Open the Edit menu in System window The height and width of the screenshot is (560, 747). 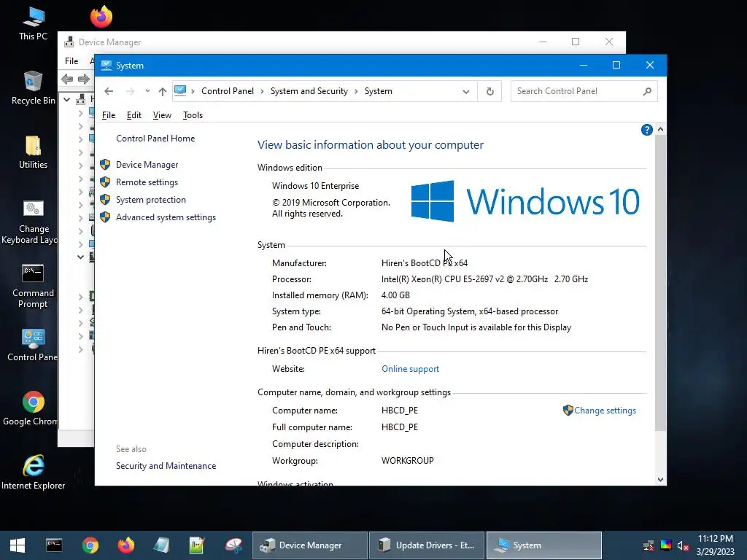(134, 115)
